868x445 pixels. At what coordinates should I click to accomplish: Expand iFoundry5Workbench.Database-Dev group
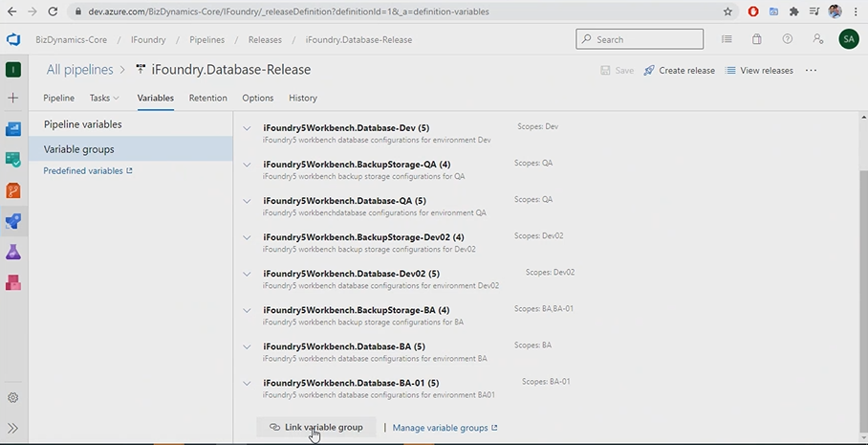(247, 128)
